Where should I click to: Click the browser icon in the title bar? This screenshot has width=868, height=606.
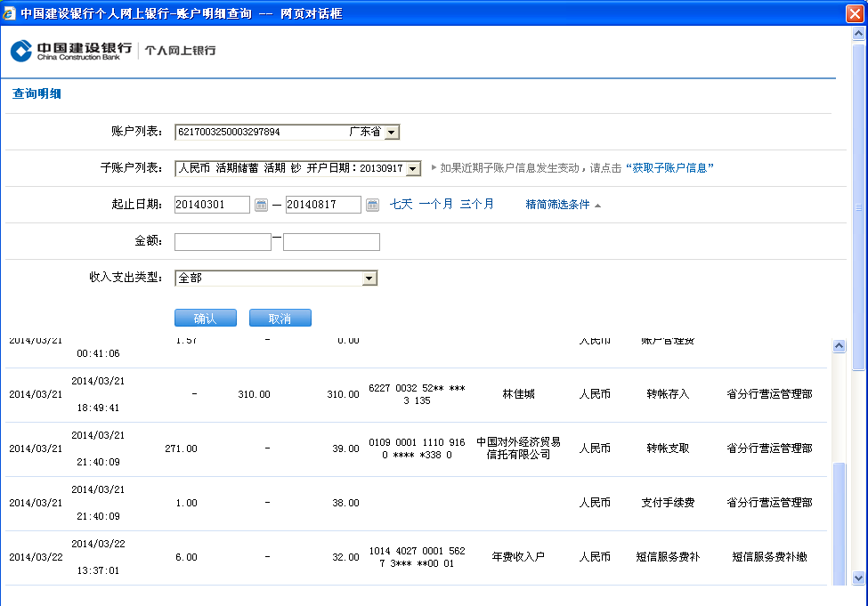10,13
